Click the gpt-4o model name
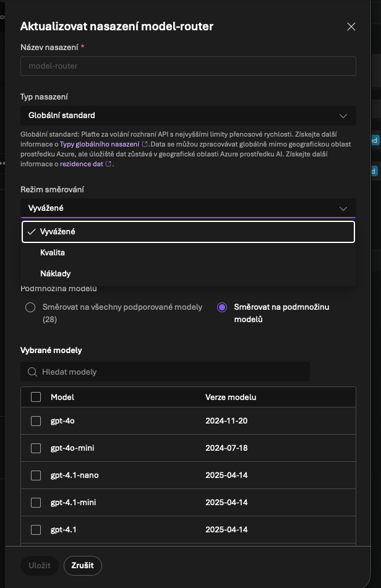This screenshot has width=381, height=588. [62, 420]
